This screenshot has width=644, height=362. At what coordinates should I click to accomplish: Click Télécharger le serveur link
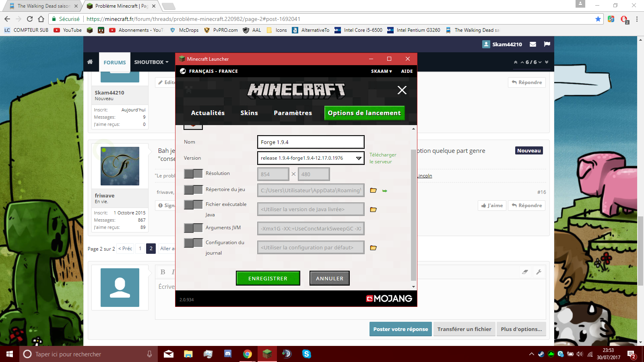(x=383, y=158)
